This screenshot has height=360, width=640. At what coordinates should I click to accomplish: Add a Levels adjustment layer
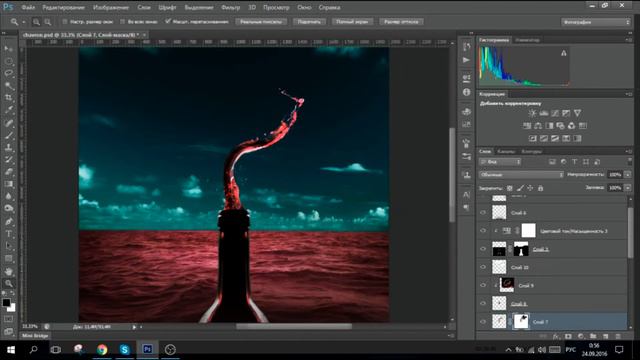[544, 113]
